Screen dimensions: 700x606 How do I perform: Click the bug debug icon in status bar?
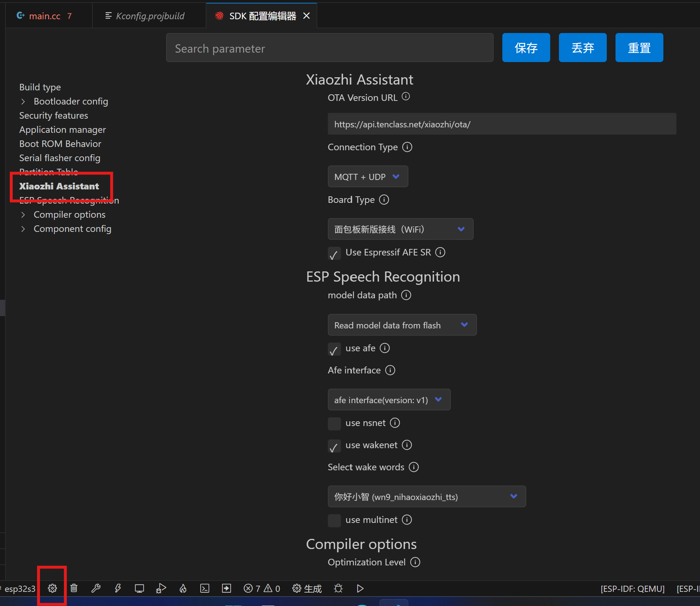pyautogui.click(x=338, y=588)
